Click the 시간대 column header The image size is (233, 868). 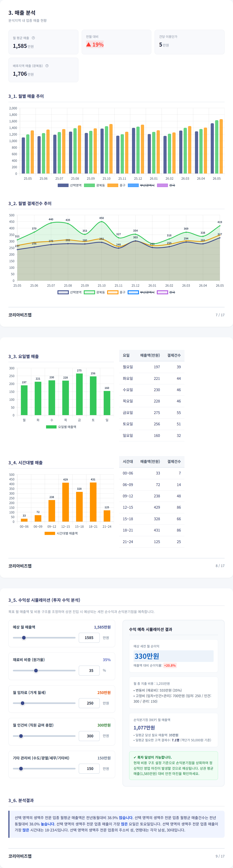coord(128,462)
